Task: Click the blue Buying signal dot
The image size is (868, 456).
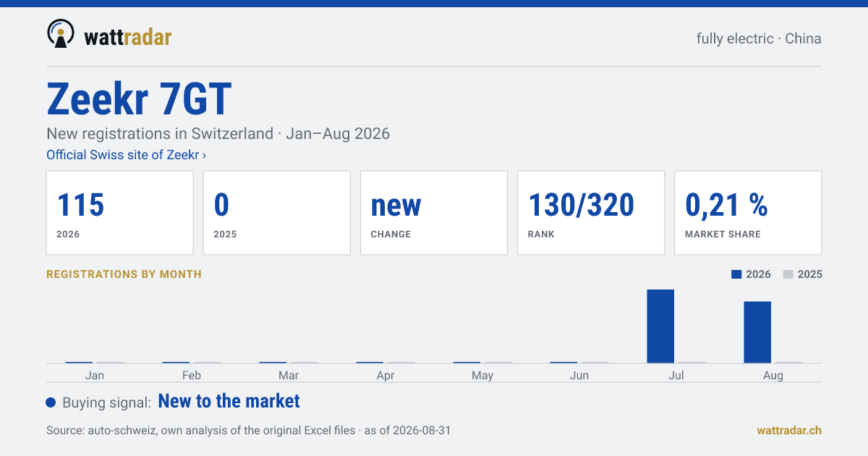Action: click(x=51, y=402)
